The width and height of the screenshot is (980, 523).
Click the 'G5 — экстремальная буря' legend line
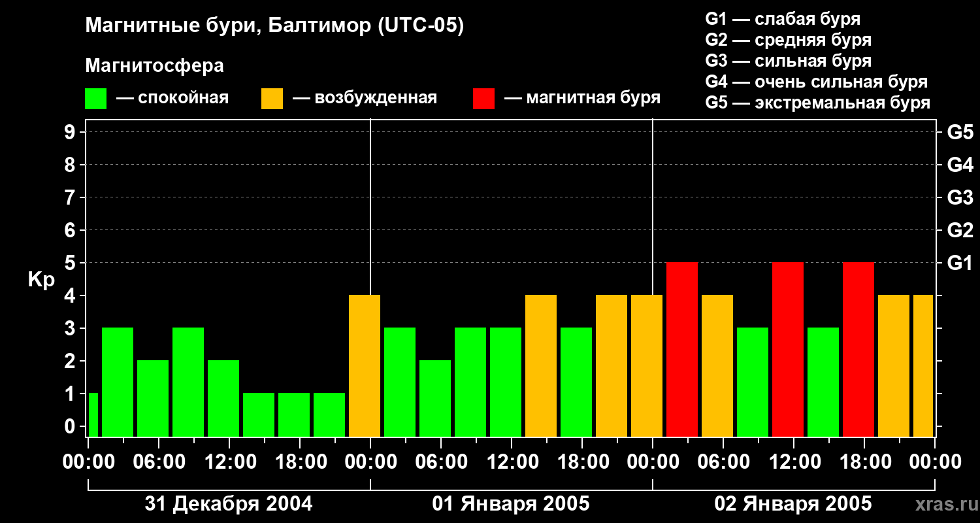[817, 103]
